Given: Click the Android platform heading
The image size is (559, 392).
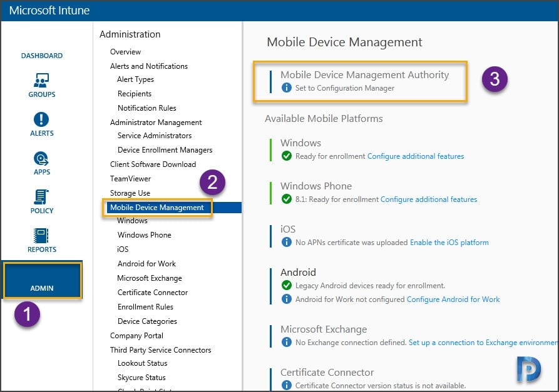Looking at the screenshot, I should pyautogui.click(x=298, y=272).
